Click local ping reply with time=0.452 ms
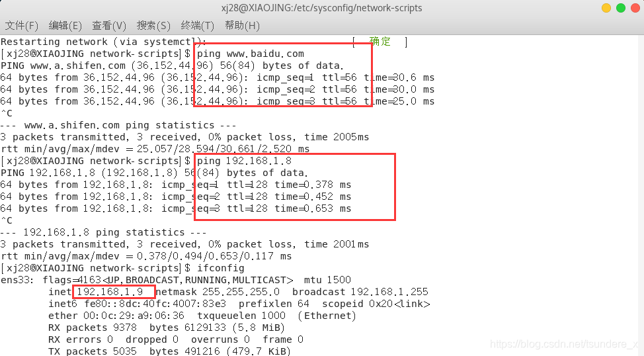644x356 pixels. [176, 197]
